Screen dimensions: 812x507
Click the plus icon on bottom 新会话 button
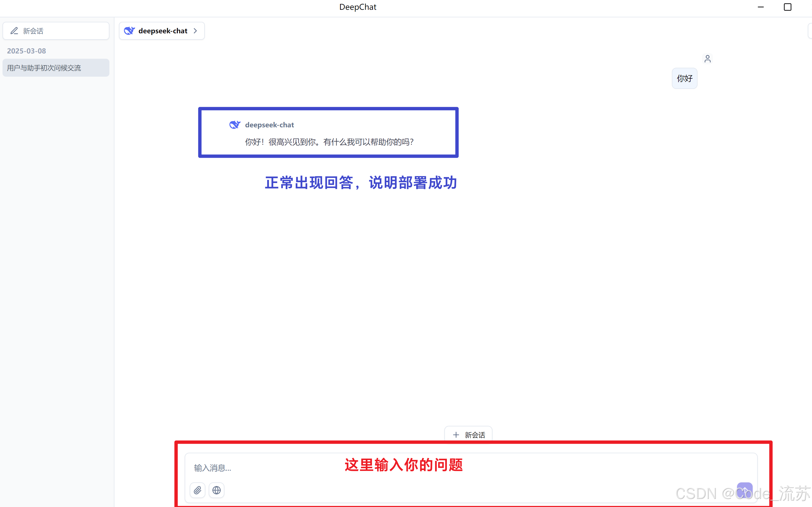[x=456, y=435]
